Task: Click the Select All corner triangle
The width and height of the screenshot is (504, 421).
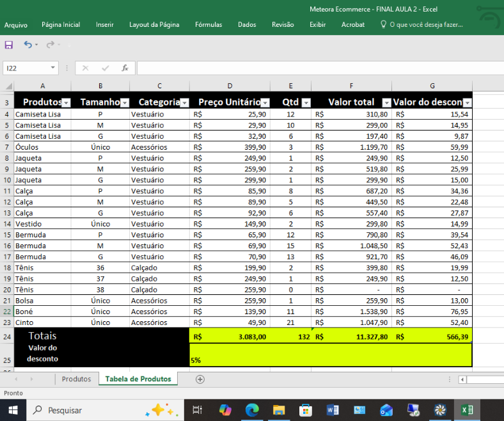Action: pyautogui.click(x=8, y=86)
